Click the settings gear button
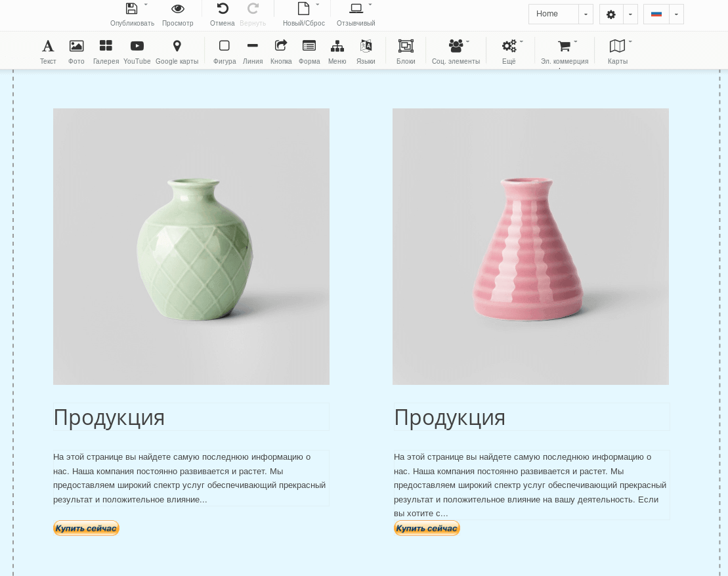The height and width of the screenshot is (576, 728). tap(611, 14)
